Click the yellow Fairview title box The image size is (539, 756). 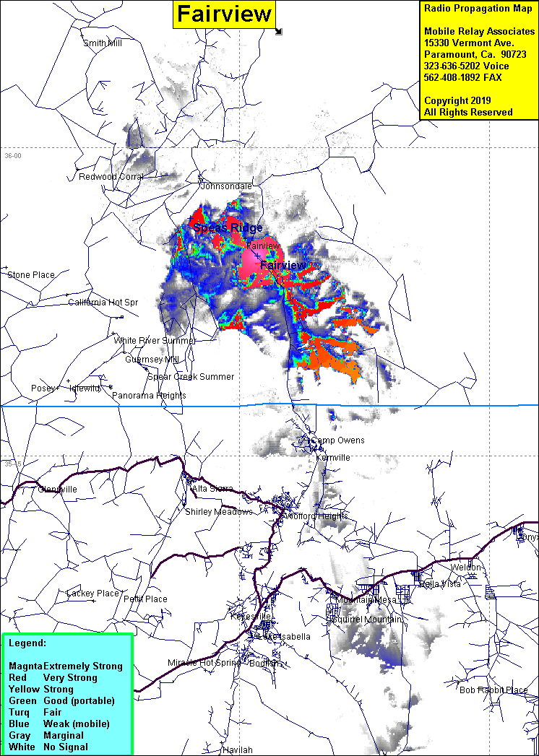[x=224, y=14]
